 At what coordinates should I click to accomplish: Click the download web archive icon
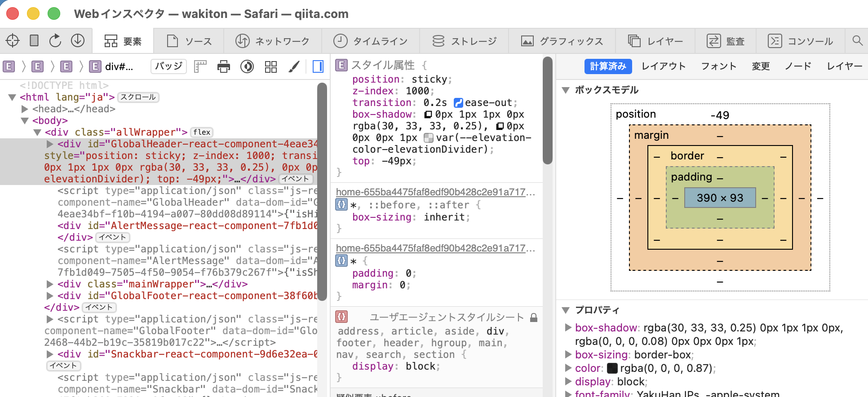point(78,41)
